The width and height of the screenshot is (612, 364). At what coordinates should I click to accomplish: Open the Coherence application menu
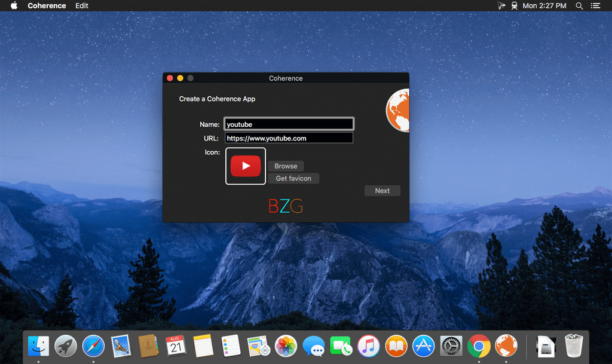pos(47,5)
